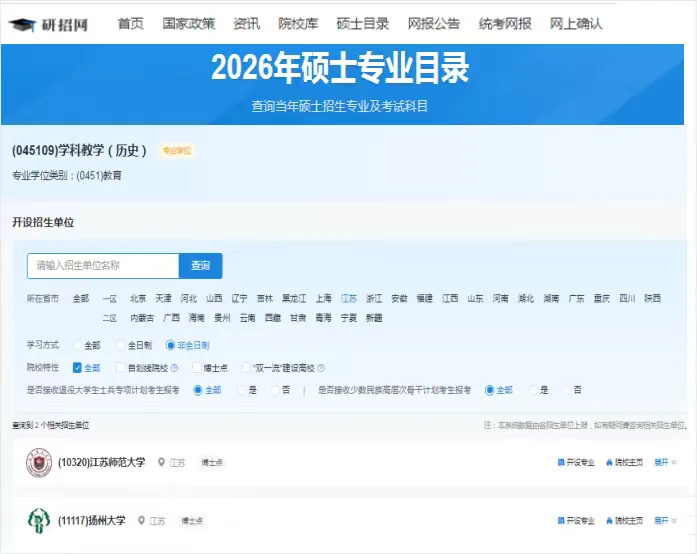Viewport: 697px width, 554px height.
Task: Open 统考网报 navigation item
Action: click(505, 24)
